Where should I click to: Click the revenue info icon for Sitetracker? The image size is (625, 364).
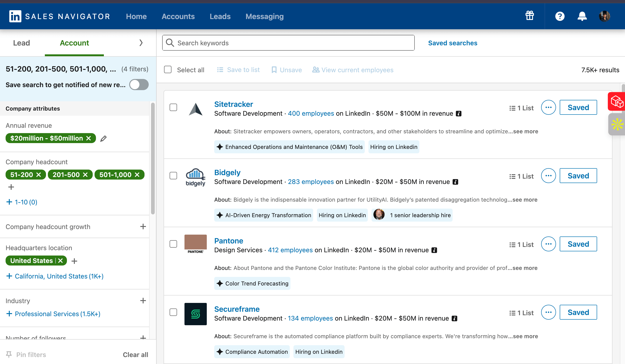[x=459, y=114]
